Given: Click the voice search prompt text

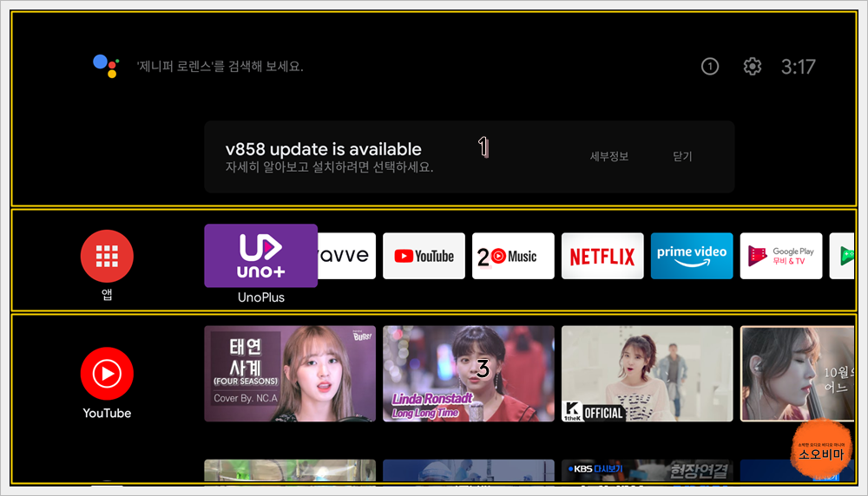Looking at the screenshot, I should pos(220,67).
